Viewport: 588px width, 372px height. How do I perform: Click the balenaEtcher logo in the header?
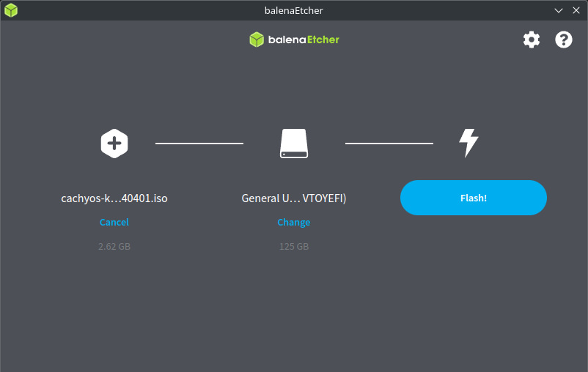pos(294,40)
